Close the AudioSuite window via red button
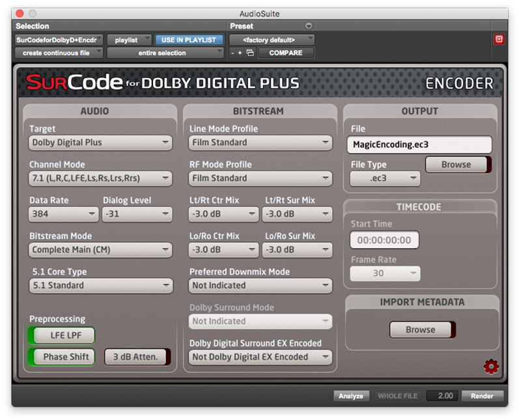Viewport: 519px width, 420px height. pyautogui.click(x=20, y=13)
